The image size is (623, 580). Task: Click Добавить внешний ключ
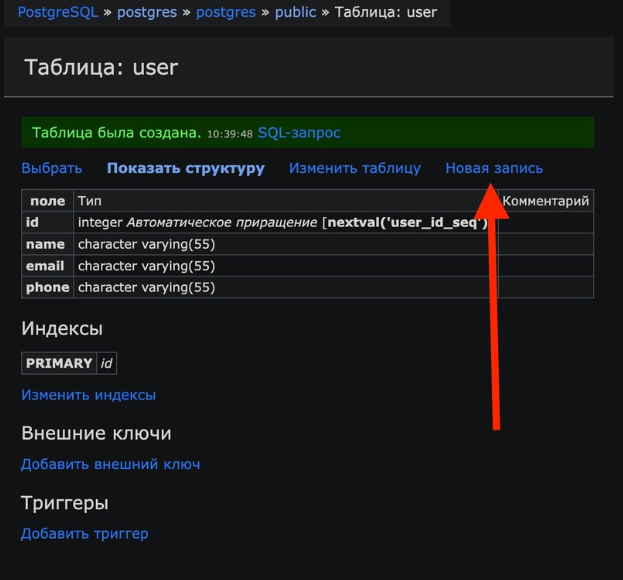click(110, 464)
